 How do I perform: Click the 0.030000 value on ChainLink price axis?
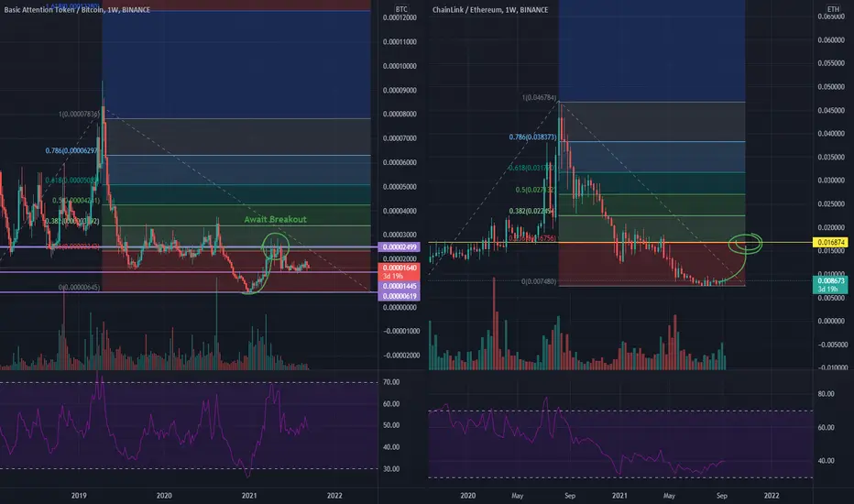[832, 181]
